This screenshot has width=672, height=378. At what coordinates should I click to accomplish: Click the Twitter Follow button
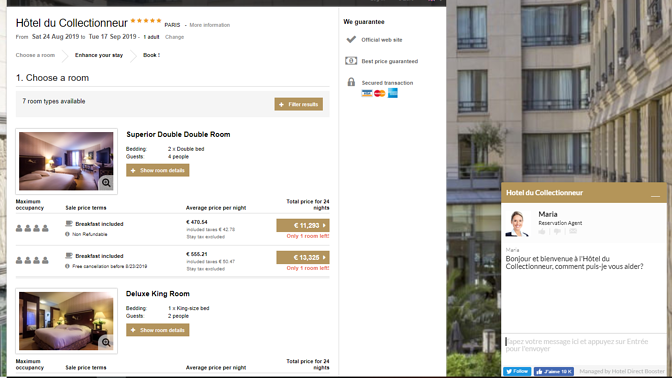point(517,371)
